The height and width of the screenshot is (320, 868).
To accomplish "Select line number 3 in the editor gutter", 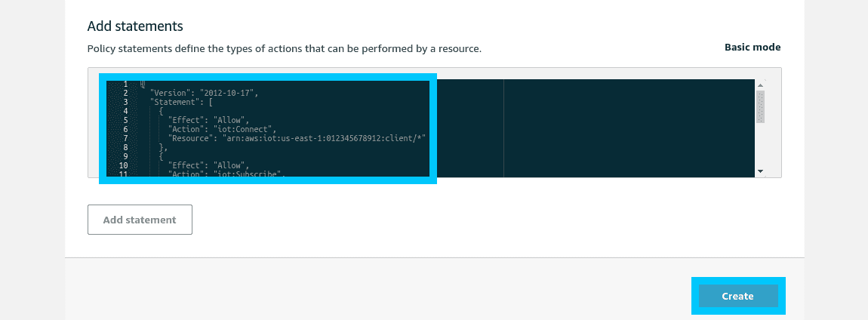I will click(x=125, y=102).
